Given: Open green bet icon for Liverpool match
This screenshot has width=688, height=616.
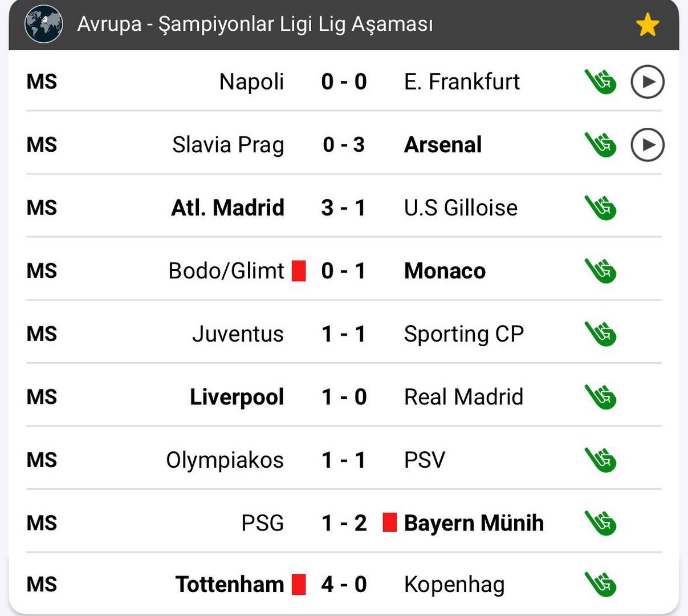Looking at the screenshot, I should click(600, 397).
